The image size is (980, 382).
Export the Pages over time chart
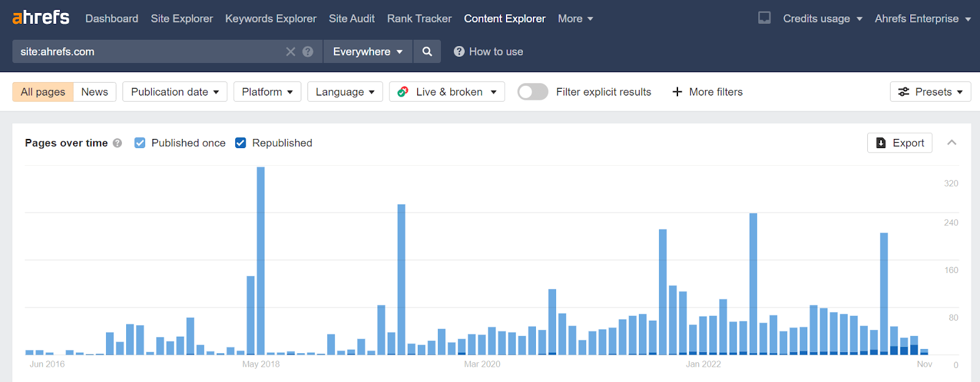(900, 143)
